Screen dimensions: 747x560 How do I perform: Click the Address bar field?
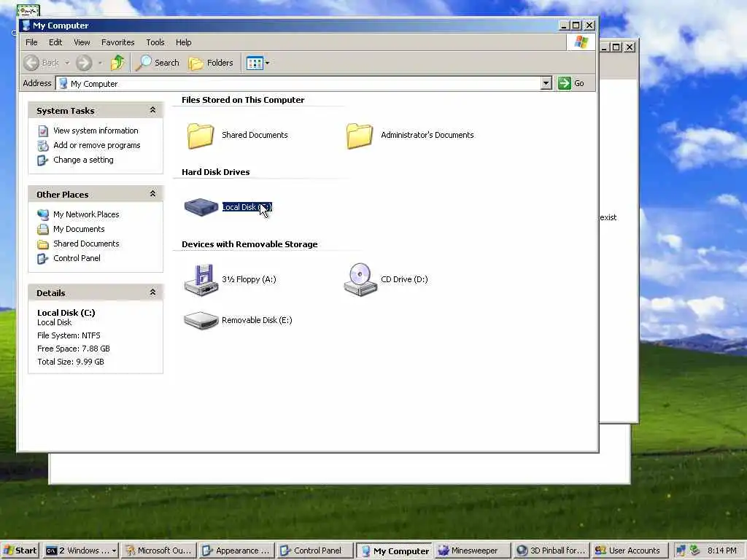304,83
